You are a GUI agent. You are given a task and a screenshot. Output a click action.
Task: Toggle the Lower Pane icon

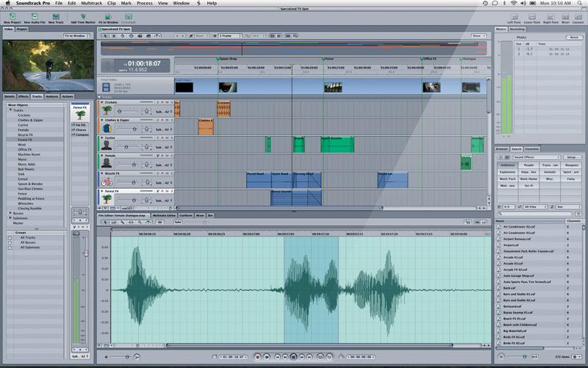coord(531,17)
